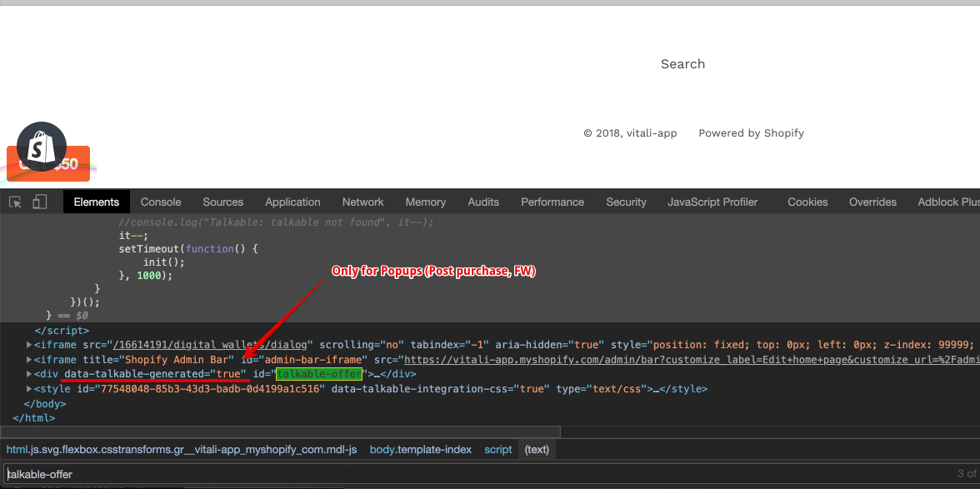The height and width of the screenshot is (489, 980).
Task: Click the Powered by Shopify link
Action: click(x=752, y=133)
